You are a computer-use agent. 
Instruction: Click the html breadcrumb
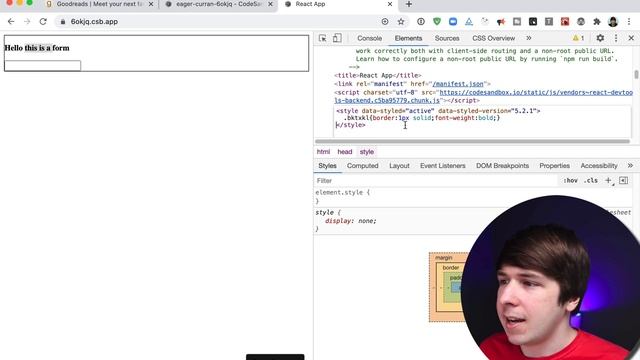(323, 152)
